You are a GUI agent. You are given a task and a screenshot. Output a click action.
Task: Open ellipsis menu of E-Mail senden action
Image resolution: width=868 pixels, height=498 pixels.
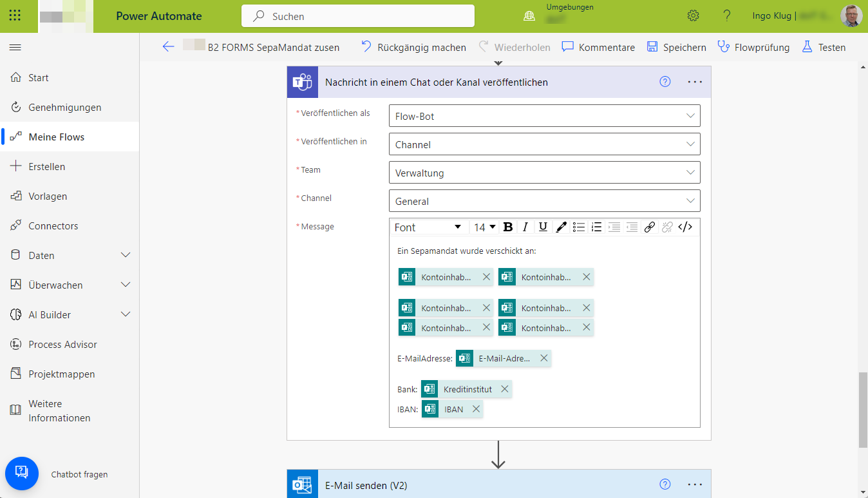[694, 484]
